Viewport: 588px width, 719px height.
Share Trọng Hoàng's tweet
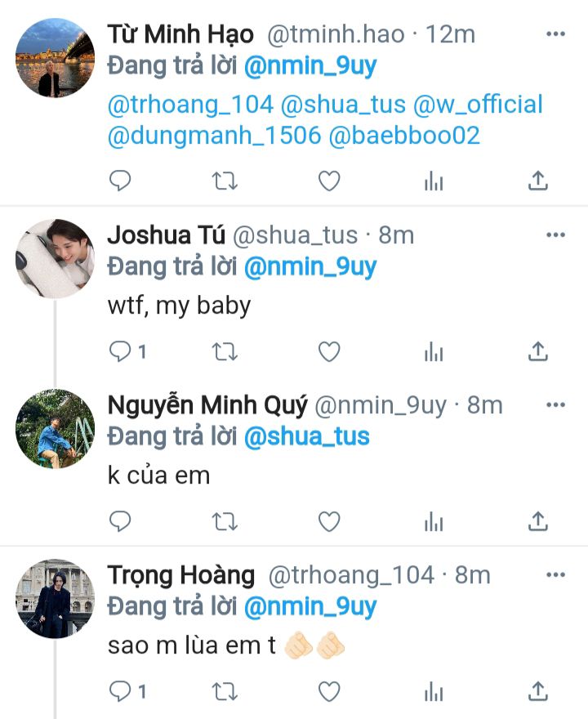pos(538,692)
